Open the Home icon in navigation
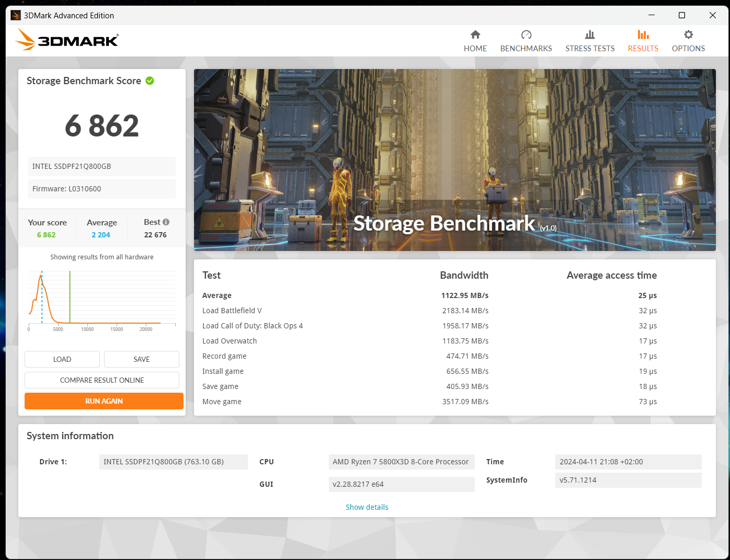Screen dimensions: 730x560 click(475, 35)
